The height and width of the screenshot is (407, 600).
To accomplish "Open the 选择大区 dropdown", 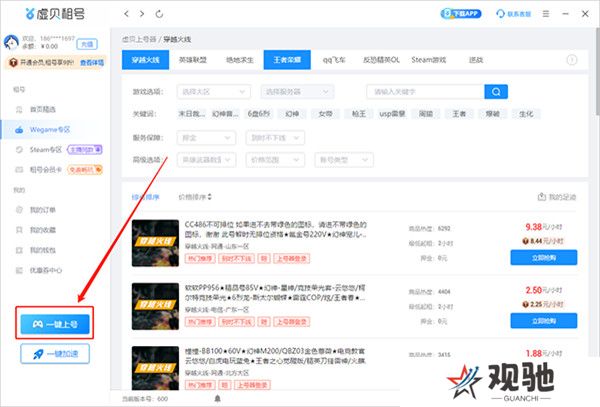I will point(214,92).
